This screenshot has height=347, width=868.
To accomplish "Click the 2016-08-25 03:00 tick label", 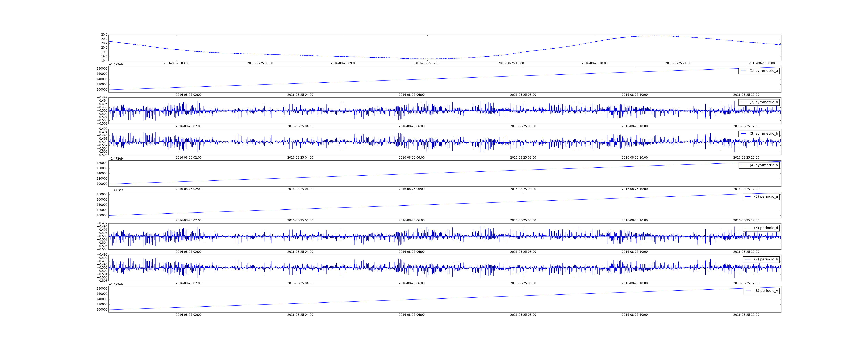I will pyautogui.click(x=176, y=63).
